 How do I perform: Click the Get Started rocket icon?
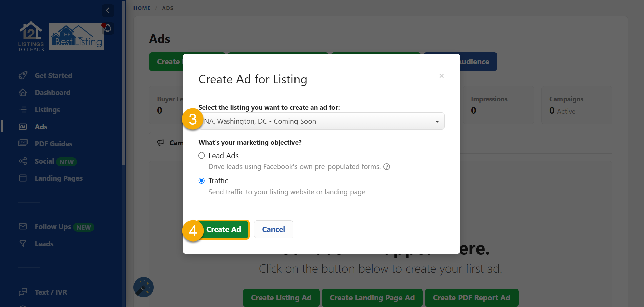(23, 76)
